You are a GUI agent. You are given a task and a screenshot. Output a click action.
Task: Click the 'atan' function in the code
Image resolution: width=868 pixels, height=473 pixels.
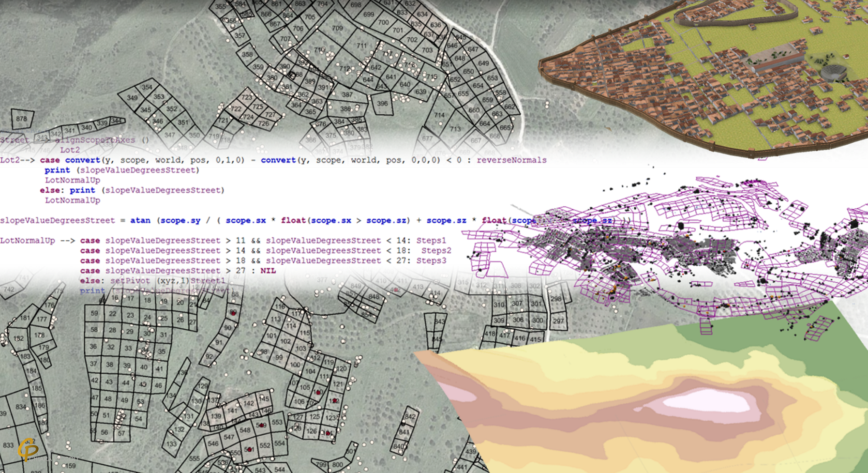point(140,220)
